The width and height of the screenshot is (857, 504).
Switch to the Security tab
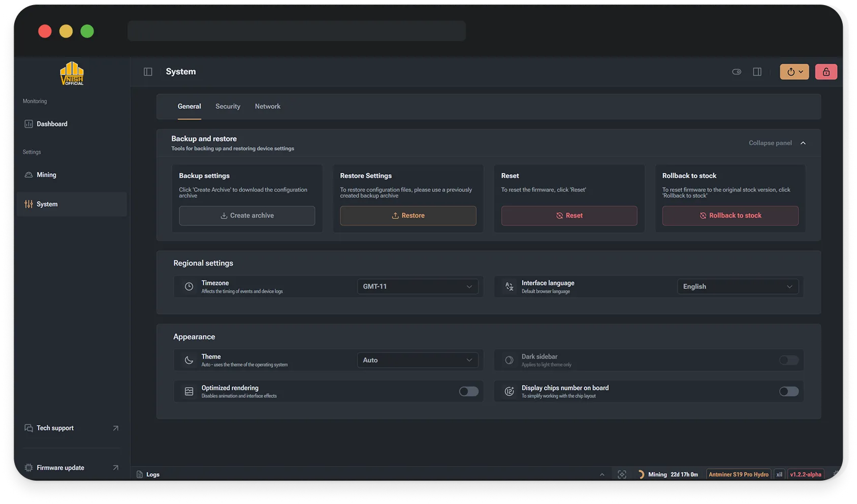click(x=228, y=107)
